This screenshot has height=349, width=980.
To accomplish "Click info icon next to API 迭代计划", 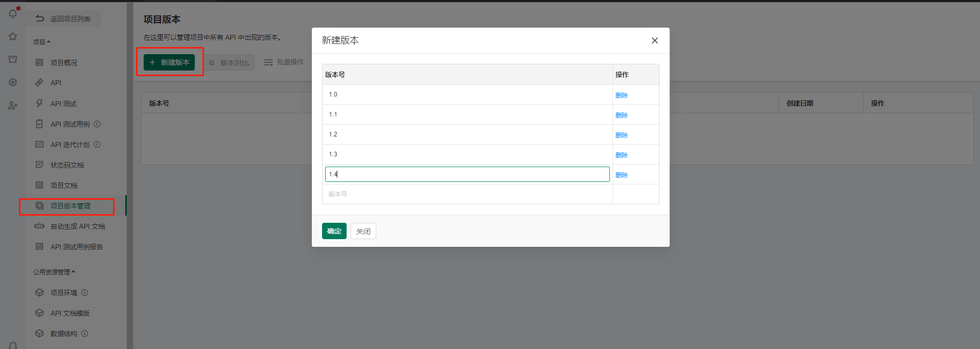I will (97, 144).
